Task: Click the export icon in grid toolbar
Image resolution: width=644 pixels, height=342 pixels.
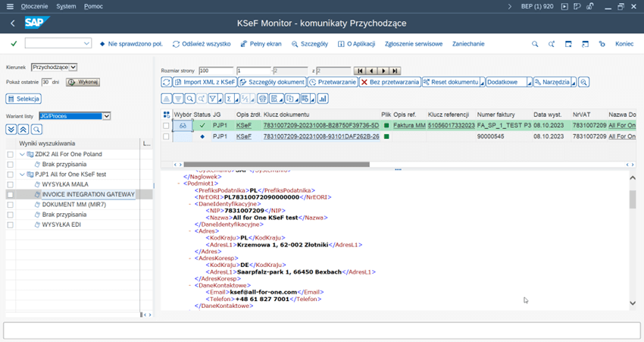Action: point(290,99)
